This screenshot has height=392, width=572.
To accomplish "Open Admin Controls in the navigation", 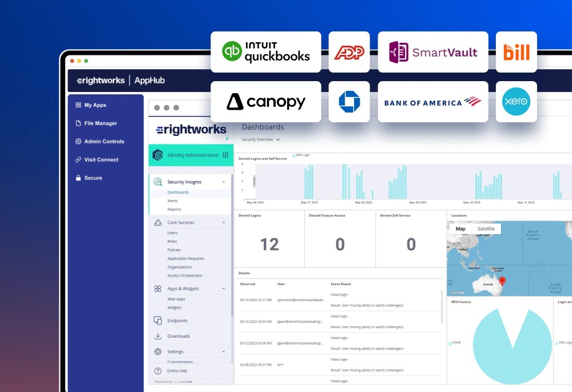I will 80,141.
